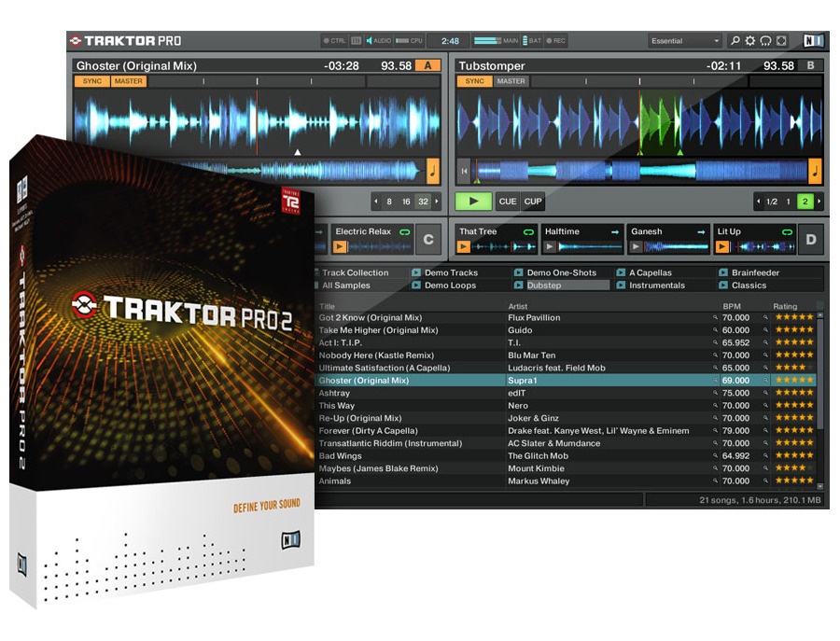
Task: Click the REC recording indicator
Action: click(556, 41)
